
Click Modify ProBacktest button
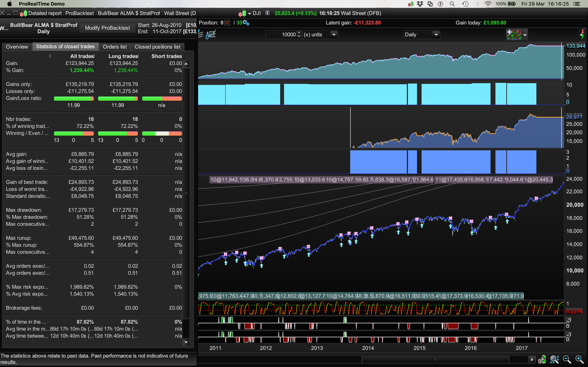[107, 28]
